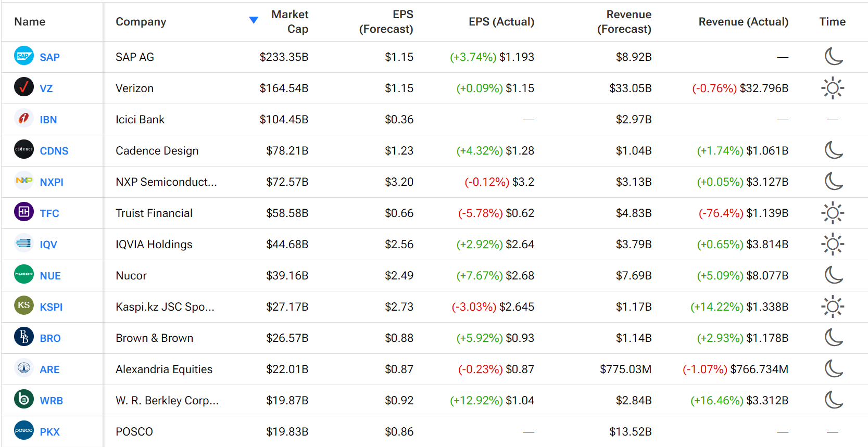Open the SAP ticker link
This screenshot has height=447, width=868.
(x=49, y=57)
